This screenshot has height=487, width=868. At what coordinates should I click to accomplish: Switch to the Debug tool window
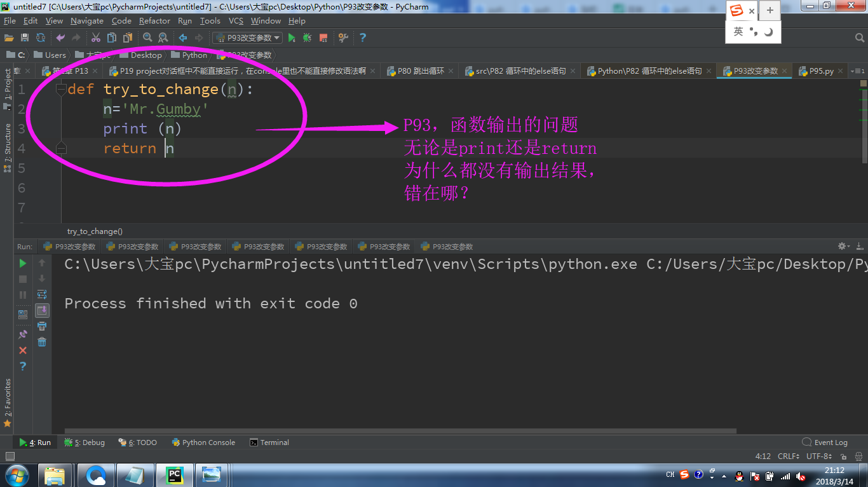(x=86, y=442)
